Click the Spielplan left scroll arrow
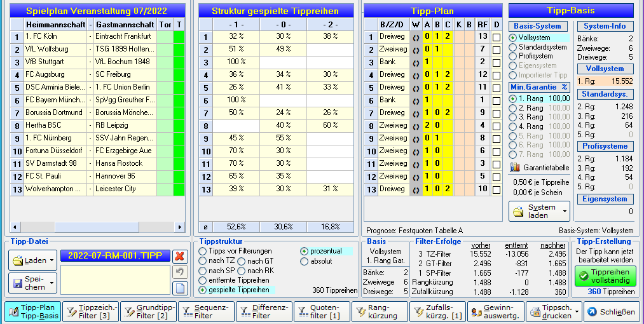Screen dimensions: 644x324 (x=15, y=227)
